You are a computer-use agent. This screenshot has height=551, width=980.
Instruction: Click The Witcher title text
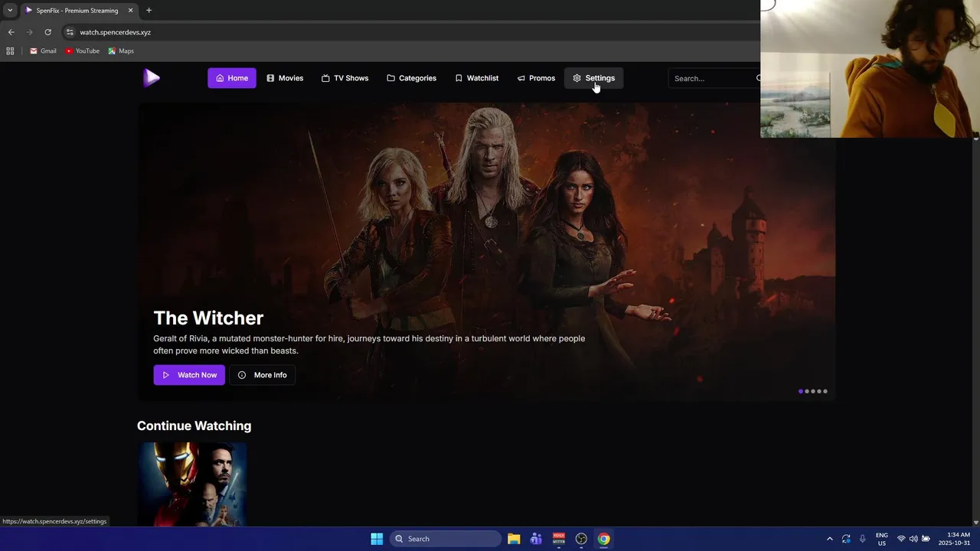[x=208, y=318]
